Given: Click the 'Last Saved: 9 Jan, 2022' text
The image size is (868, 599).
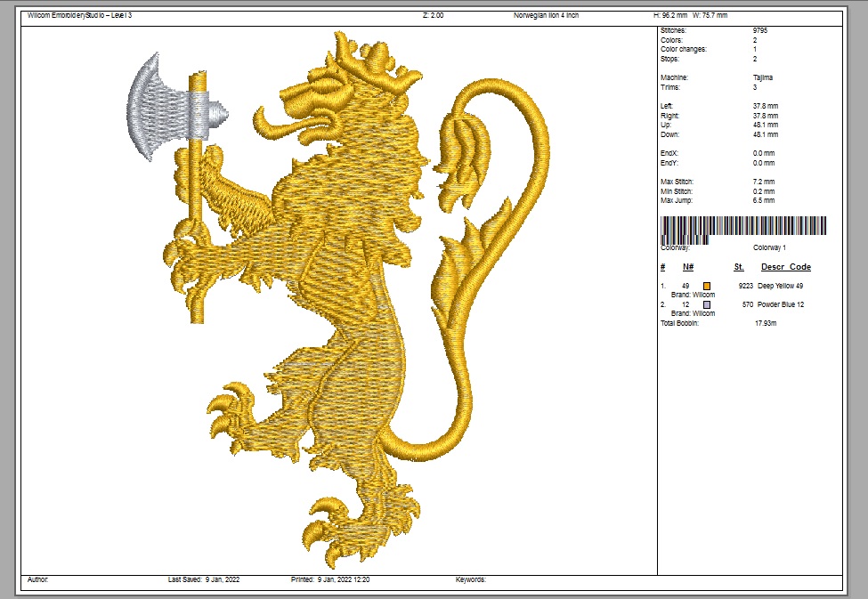Looking at the screenshot, I should point(204,579).
